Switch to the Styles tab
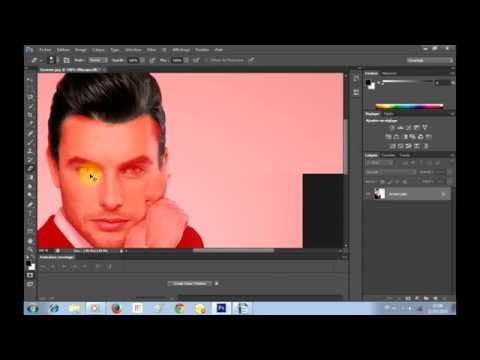Viewport: 480px width, 360px height. point(389,114)
